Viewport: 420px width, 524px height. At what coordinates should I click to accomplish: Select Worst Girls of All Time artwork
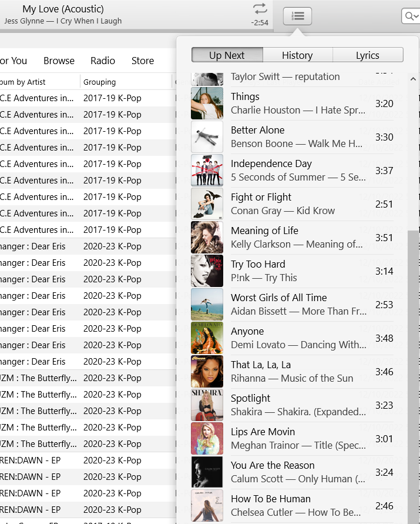(x=207, y=305)
